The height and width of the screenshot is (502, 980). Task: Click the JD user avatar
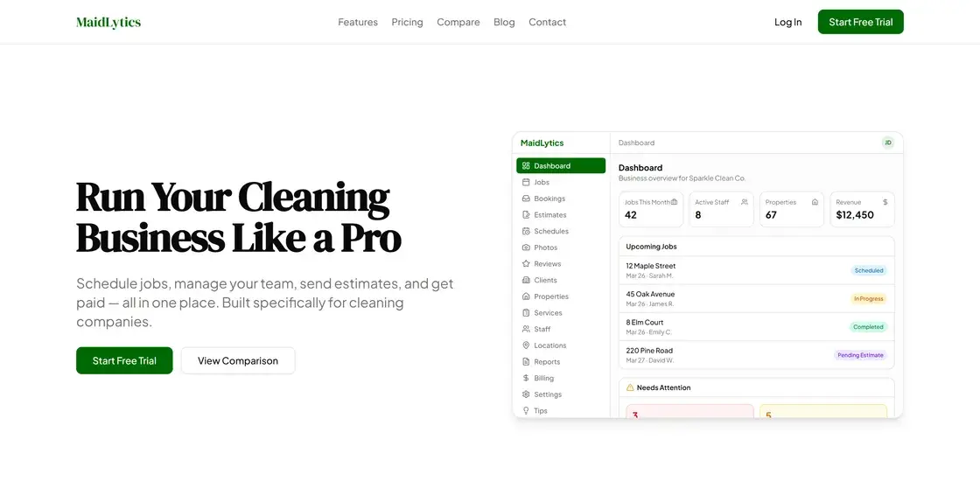[x=887, y=143]
